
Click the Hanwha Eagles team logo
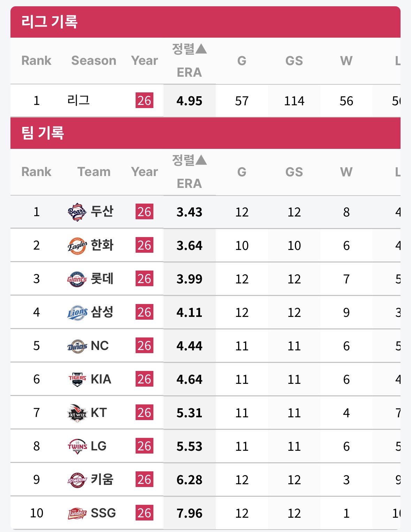77,245
